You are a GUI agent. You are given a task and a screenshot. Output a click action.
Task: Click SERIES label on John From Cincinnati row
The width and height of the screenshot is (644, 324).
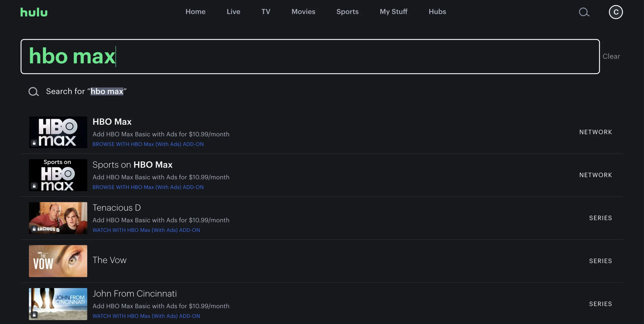click(x=600, y=304)
